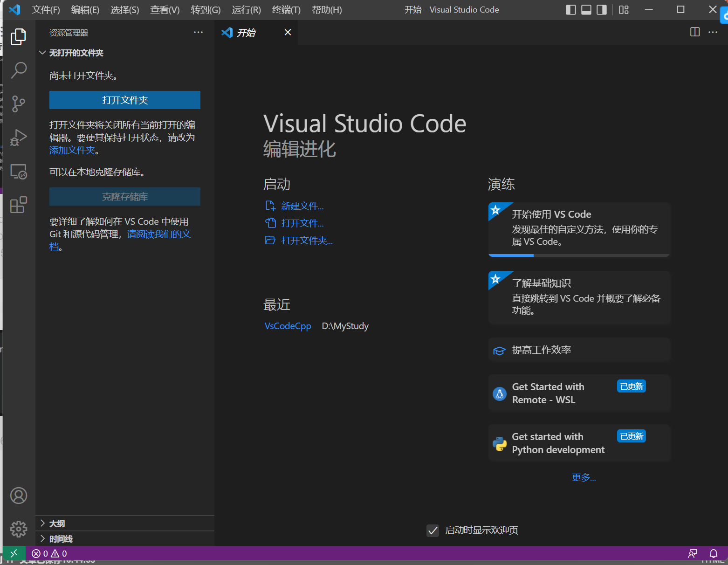The height and width of the screenshot is (565, 728).
Task: Click the 打开文件夹 button in Explorer
Action: pos(125,100)
